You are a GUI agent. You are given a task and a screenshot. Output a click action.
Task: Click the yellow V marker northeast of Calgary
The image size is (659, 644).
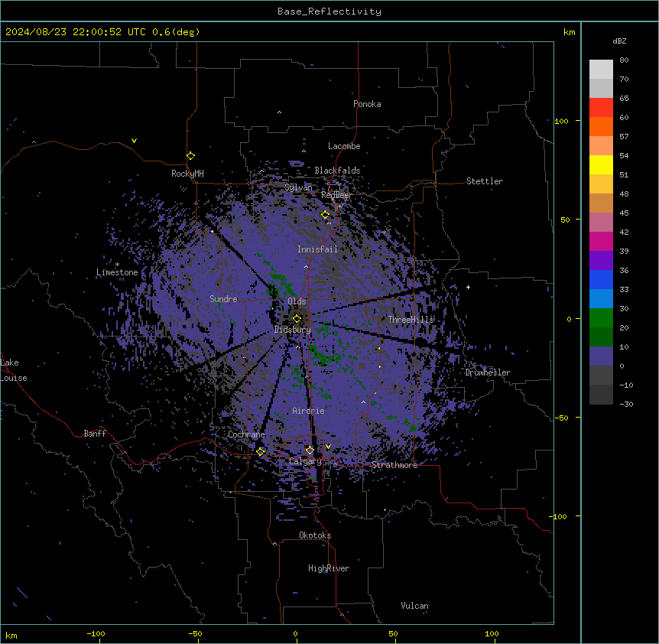tap(328, 447)
